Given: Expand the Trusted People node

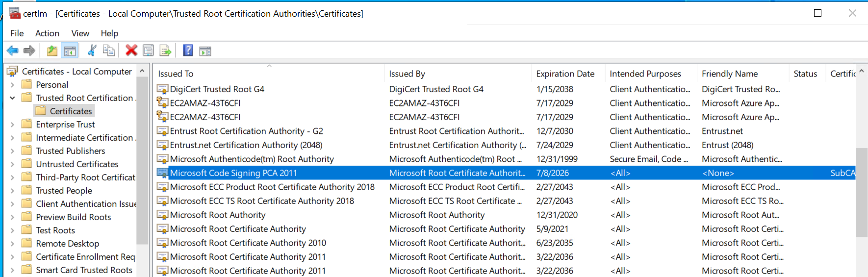Looking at the screenshot, I should pyautogui.click(x=12, y=191).
